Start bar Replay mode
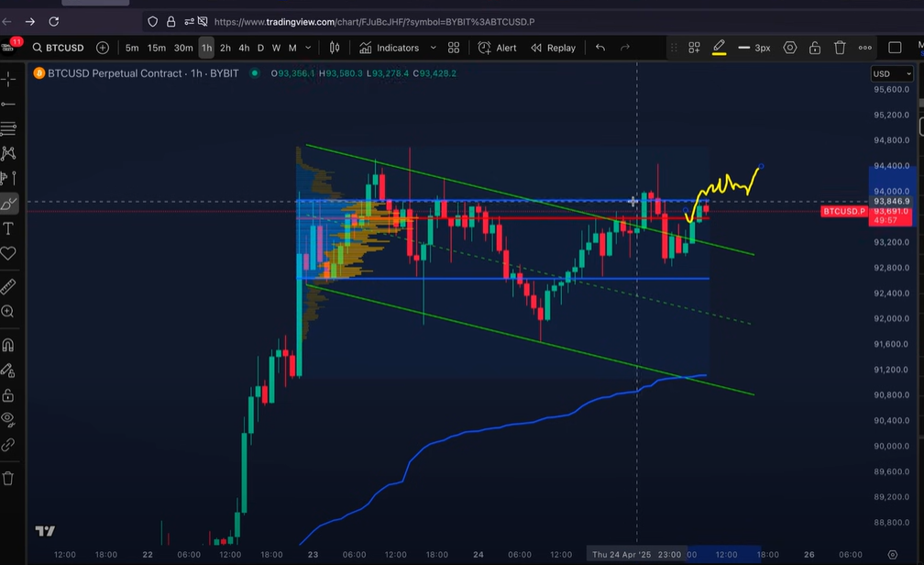This screenshot has width=924, height=565. click(554, 48)
